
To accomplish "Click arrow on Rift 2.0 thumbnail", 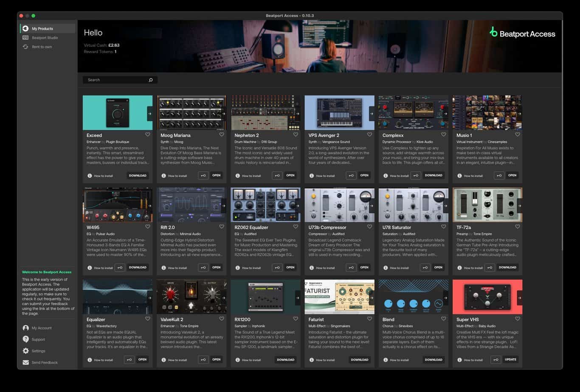I will (223, 205).
